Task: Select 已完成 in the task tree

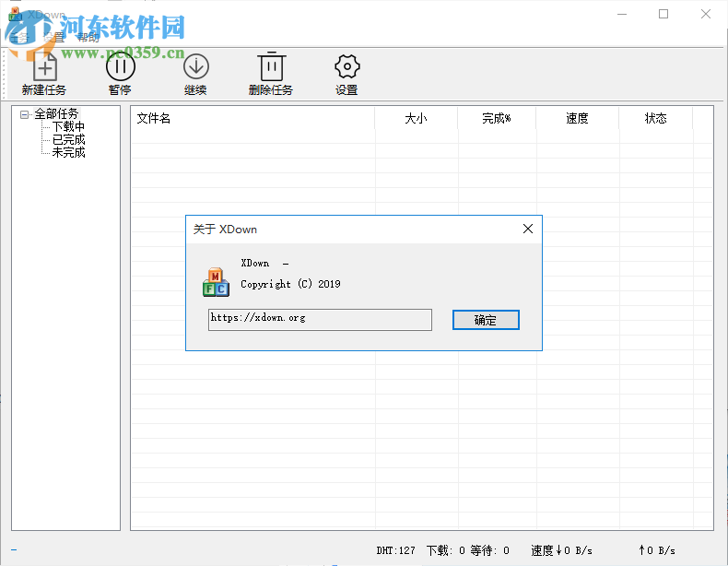Action: (68, 139)
